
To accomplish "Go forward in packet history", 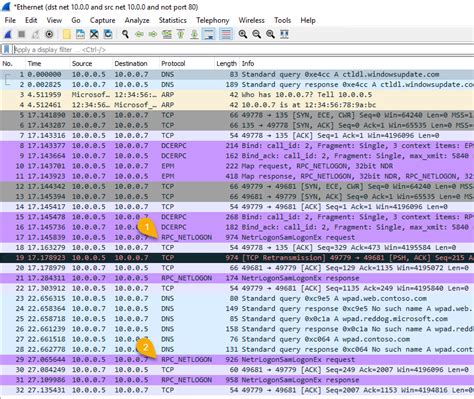I will [153, 34].
